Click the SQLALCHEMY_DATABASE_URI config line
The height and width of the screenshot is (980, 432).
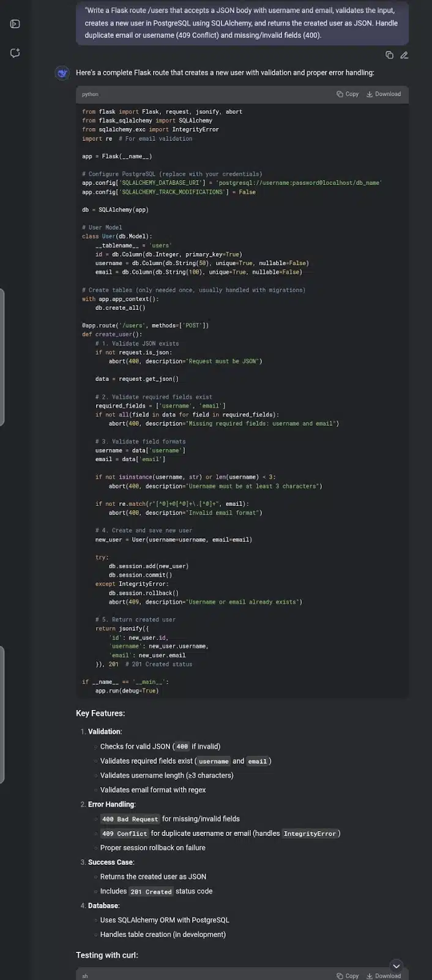coord(232,183)
